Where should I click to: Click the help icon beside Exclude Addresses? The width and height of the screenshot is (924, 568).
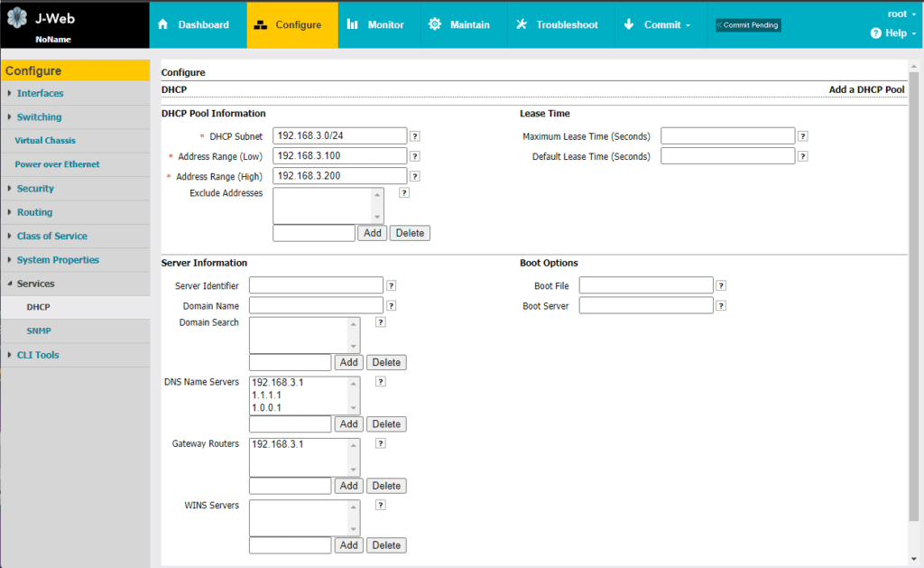click(404, 193)
